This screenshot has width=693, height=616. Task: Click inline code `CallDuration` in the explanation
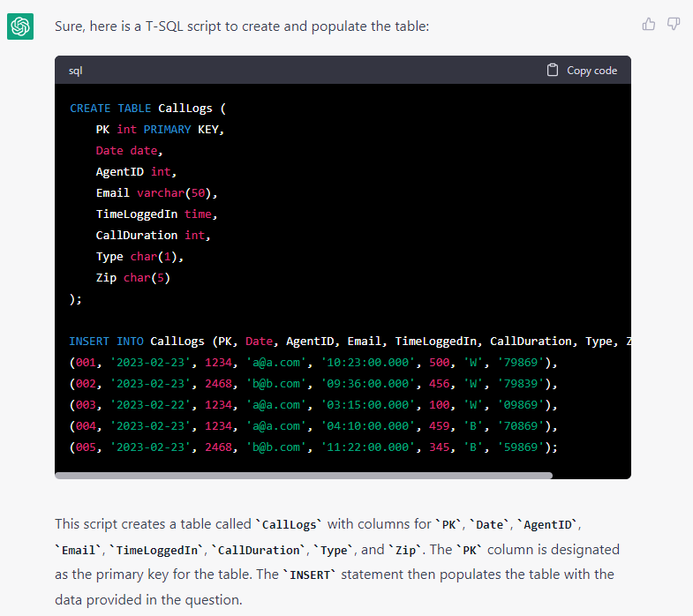point(259,550)
